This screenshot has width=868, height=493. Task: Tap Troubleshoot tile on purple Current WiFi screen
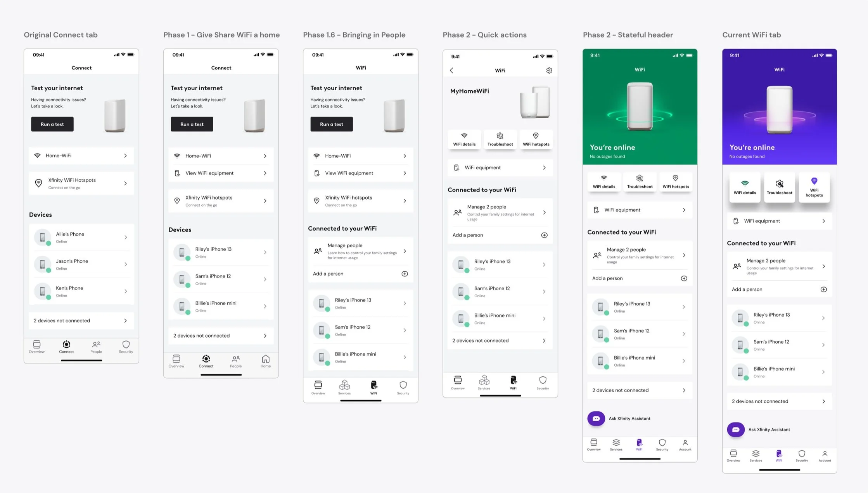tap(779, 187)
